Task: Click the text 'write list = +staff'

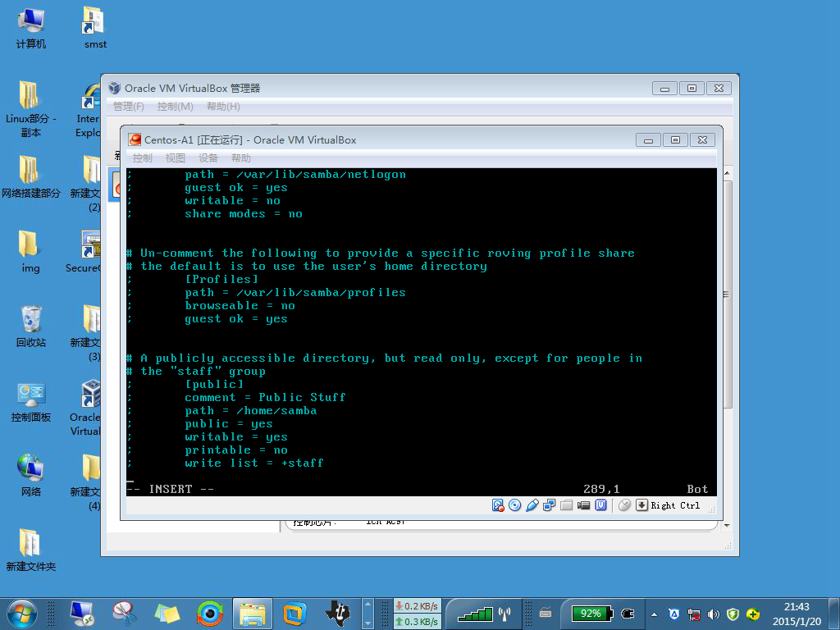Action: tap(254, 463)
